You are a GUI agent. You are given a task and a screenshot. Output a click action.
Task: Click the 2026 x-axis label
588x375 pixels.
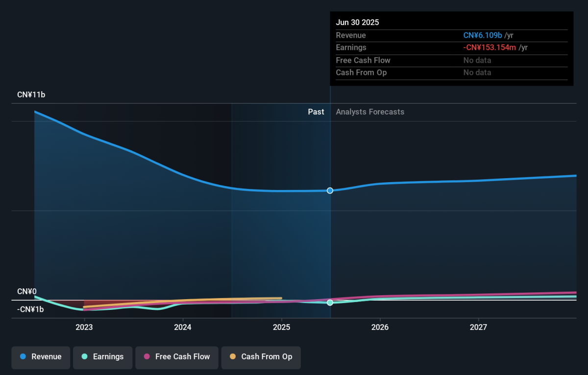[380, 327]
